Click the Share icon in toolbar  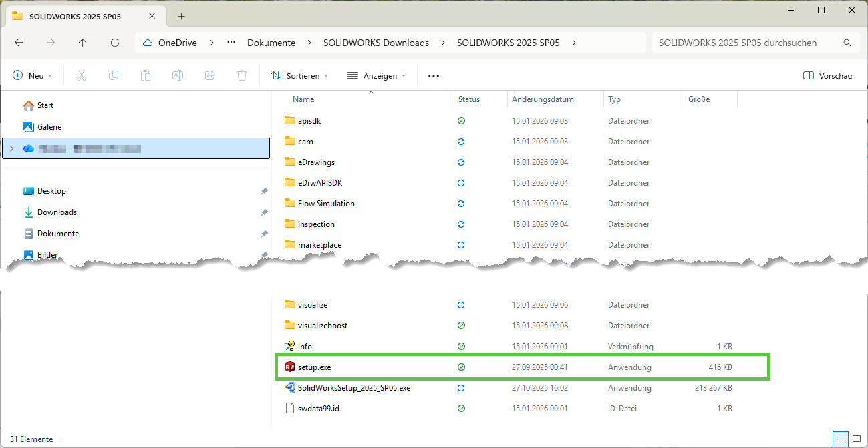tap(210, 76)
